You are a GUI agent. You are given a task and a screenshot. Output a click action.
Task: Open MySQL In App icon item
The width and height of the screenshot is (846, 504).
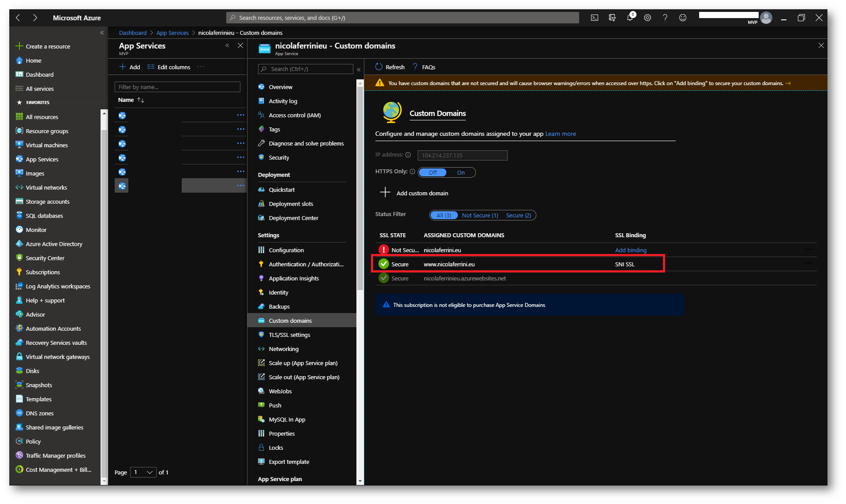pyautogui.click(x=261, y=419)
